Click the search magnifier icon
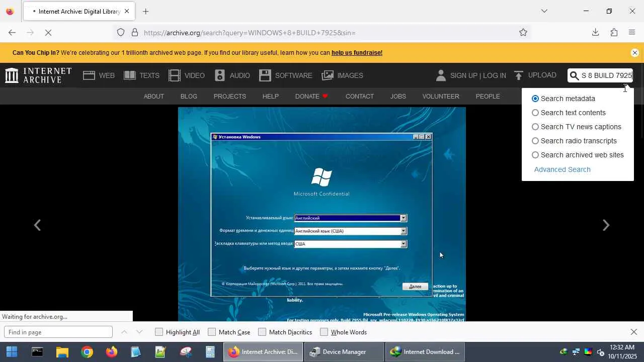 574,75
